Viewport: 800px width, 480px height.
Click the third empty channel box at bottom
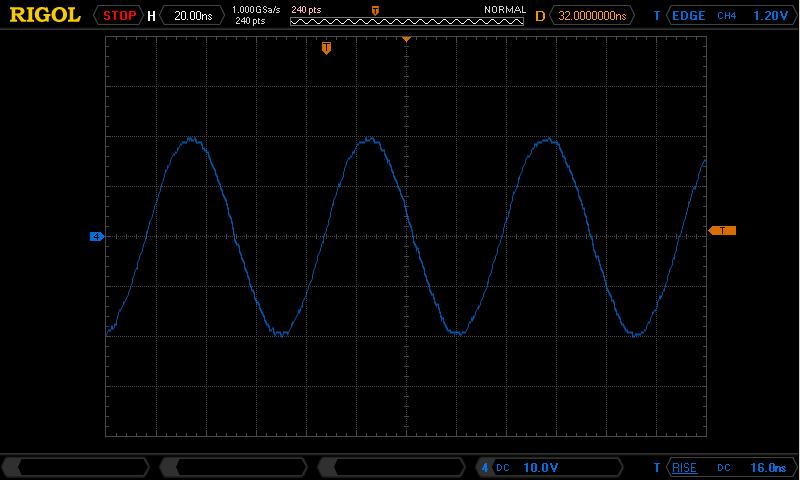coord(392,467)
